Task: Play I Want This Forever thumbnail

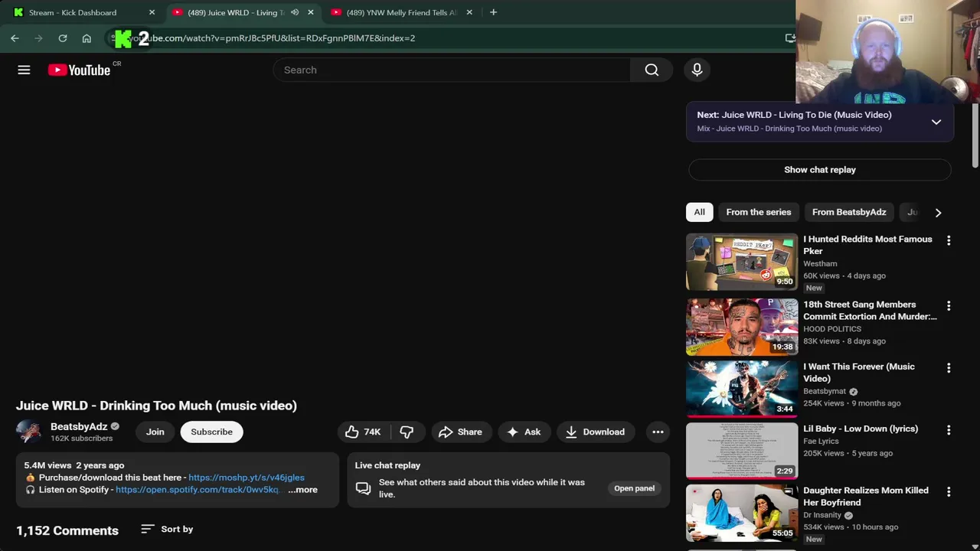Action: [x=741, y=389]
